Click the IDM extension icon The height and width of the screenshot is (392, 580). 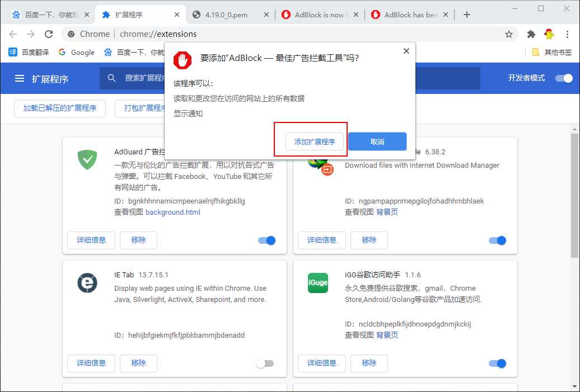click(x=321, y=167)
